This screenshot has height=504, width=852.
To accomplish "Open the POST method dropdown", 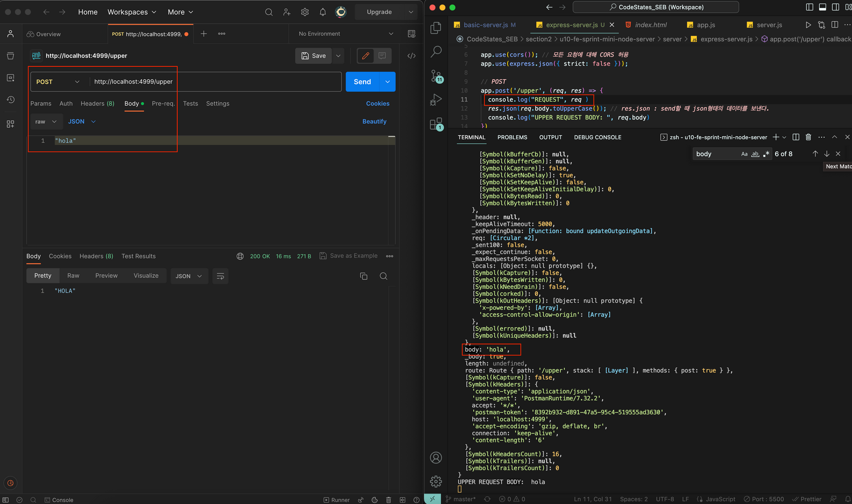I will [58, 82].
